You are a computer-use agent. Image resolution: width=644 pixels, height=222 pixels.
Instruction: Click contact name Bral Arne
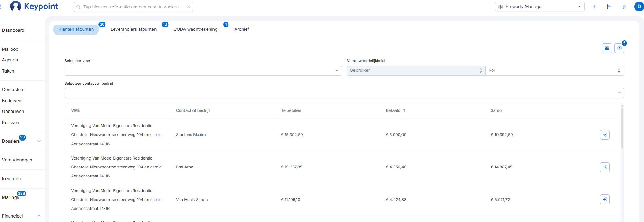pos(184,167)
